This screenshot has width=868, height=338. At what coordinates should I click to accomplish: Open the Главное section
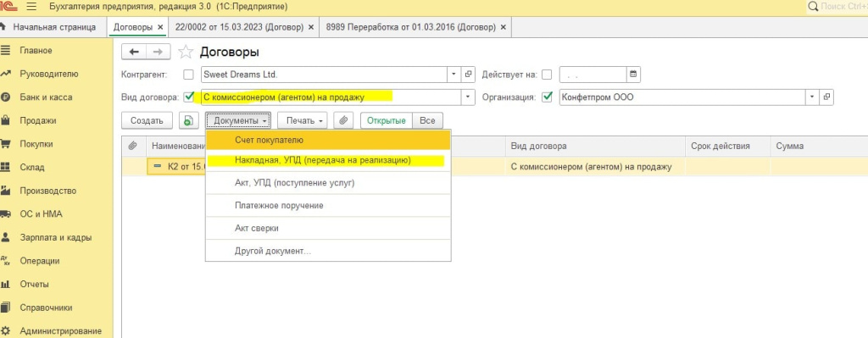(x=36, y=50)
